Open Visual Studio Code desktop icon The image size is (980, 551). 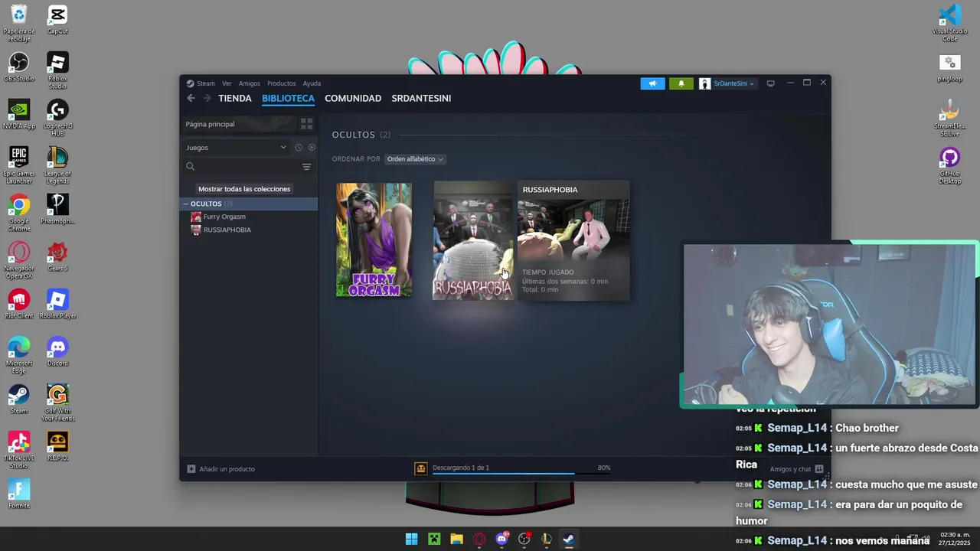[949, 23]
